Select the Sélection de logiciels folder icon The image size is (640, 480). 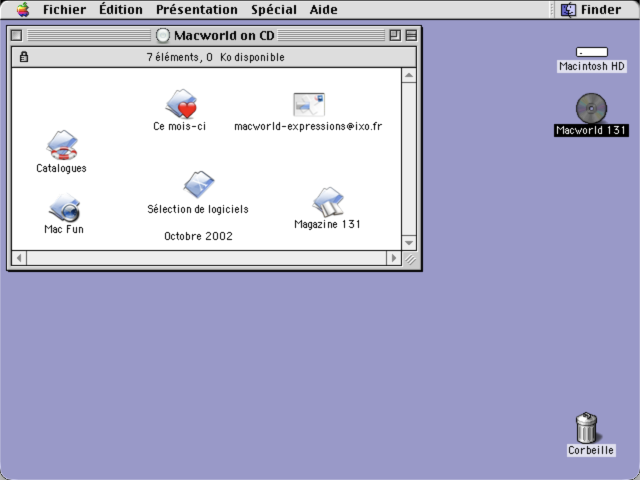199,184
